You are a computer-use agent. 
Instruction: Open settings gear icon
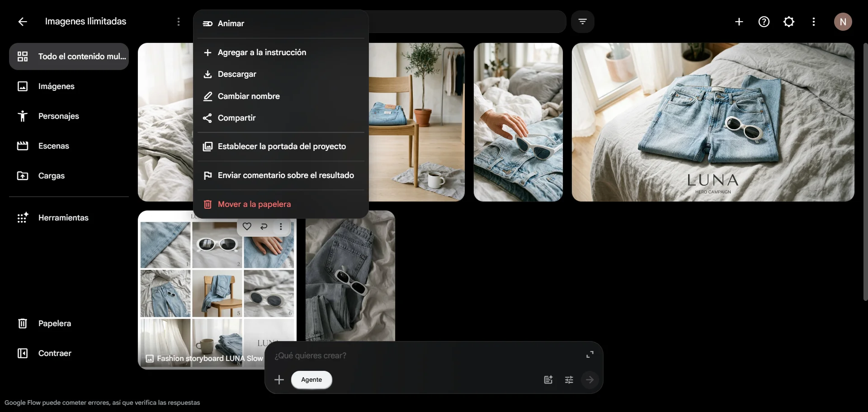click(789, 22)
